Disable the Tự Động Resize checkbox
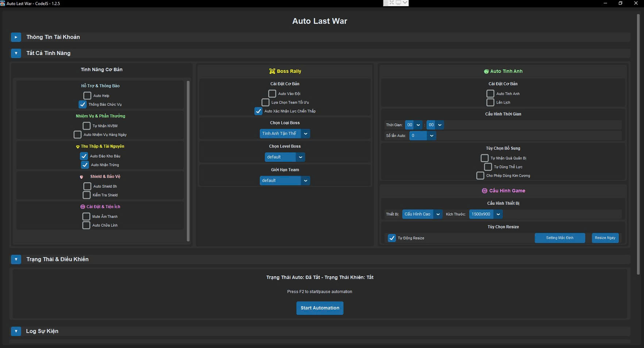This screenshot has height=348, width=644. click(392, 238)
